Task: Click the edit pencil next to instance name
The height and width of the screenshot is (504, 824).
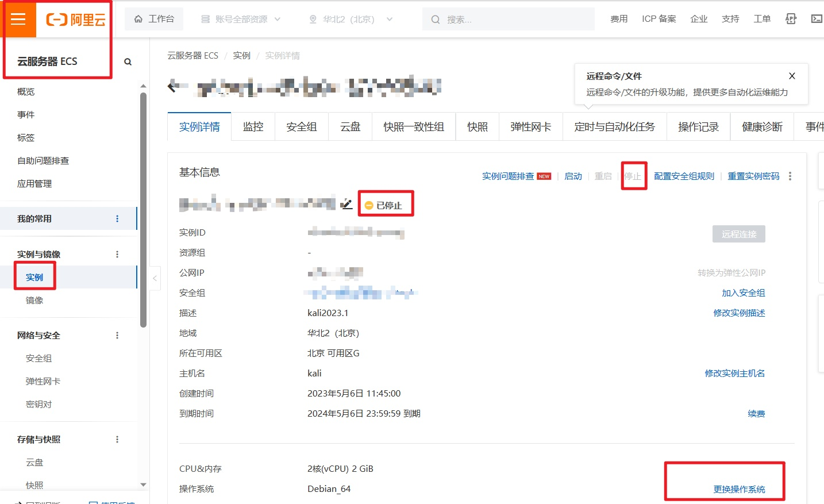Action: (x=346, y=204)
